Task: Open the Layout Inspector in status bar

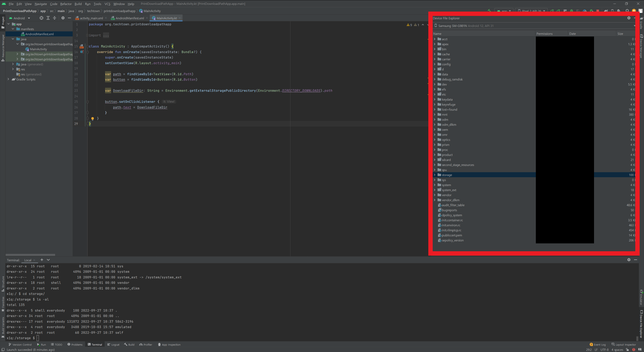Action: (x=624, y=344)
